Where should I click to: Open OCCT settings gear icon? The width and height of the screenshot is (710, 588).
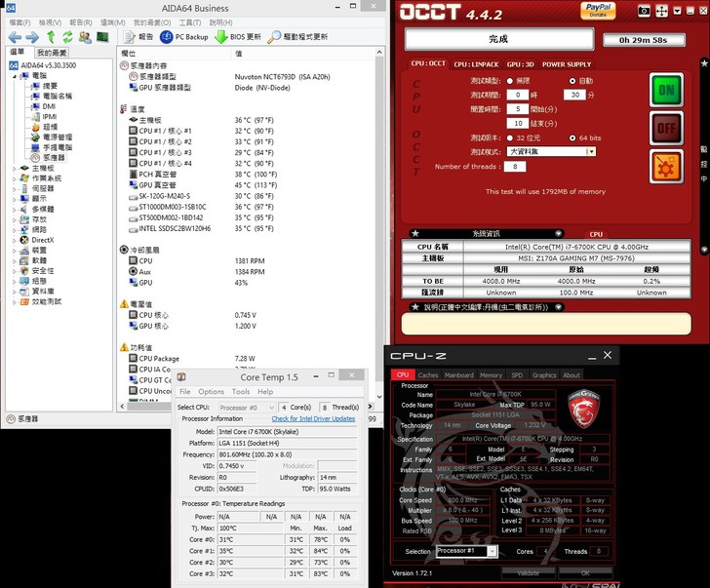click(x=664, y=168)
